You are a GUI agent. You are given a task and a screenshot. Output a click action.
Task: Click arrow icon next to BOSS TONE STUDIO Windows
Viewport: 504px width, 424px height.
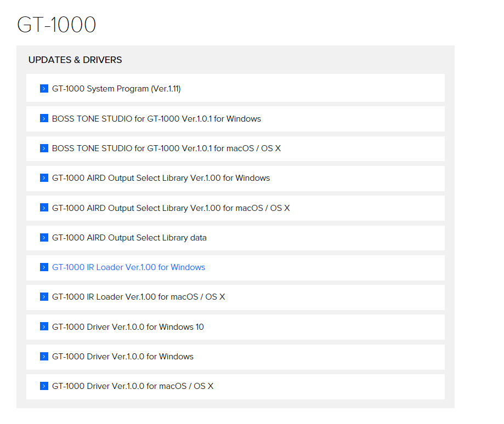point(44,118)
